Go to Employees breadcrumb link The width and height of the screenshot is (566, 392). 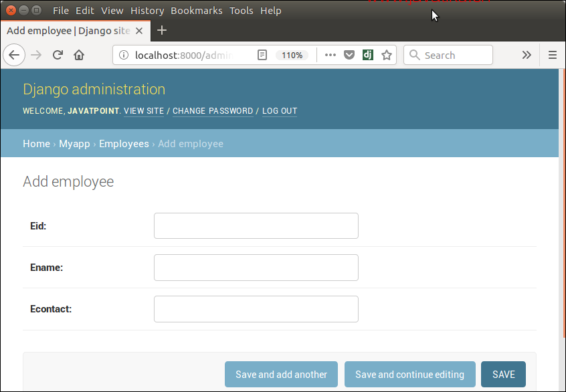pyautogui.click(x=124, y=144)
